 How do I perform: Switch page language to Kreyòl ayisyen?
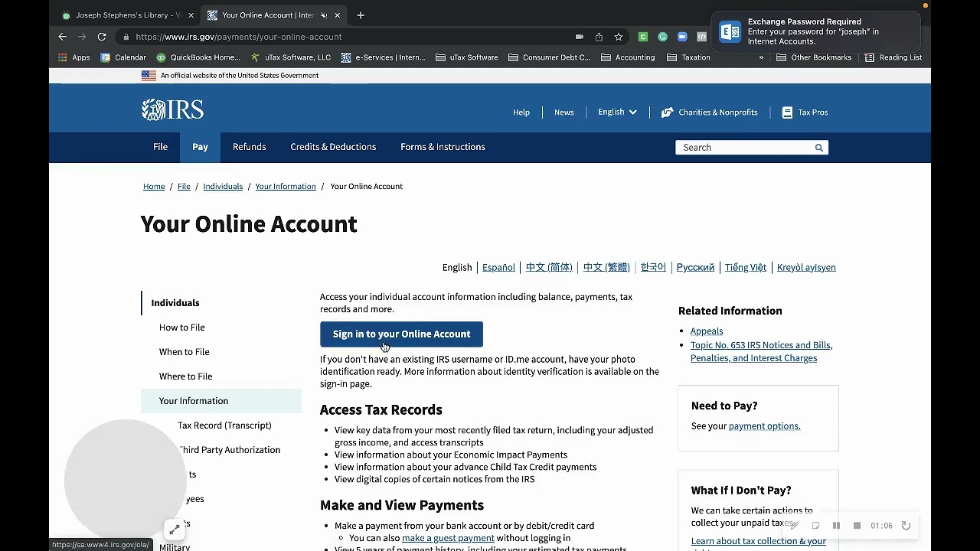pos(806,268)
